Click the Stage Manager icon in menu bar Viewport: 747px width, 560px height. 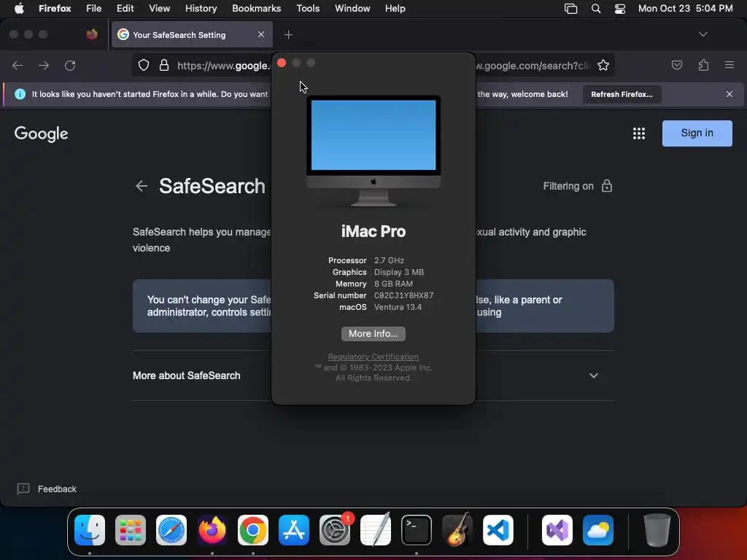point(570,9)
